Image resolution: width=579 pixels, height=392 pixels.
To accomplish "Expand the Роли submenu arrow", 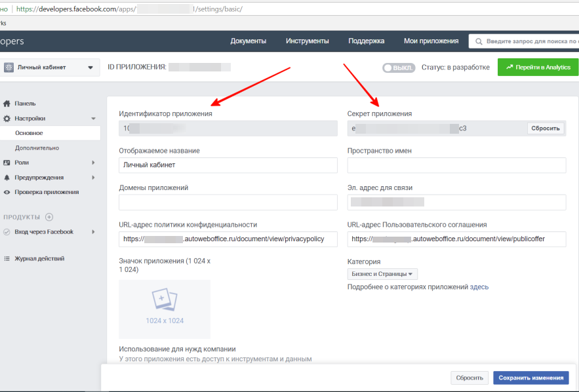I will (93, 163).
